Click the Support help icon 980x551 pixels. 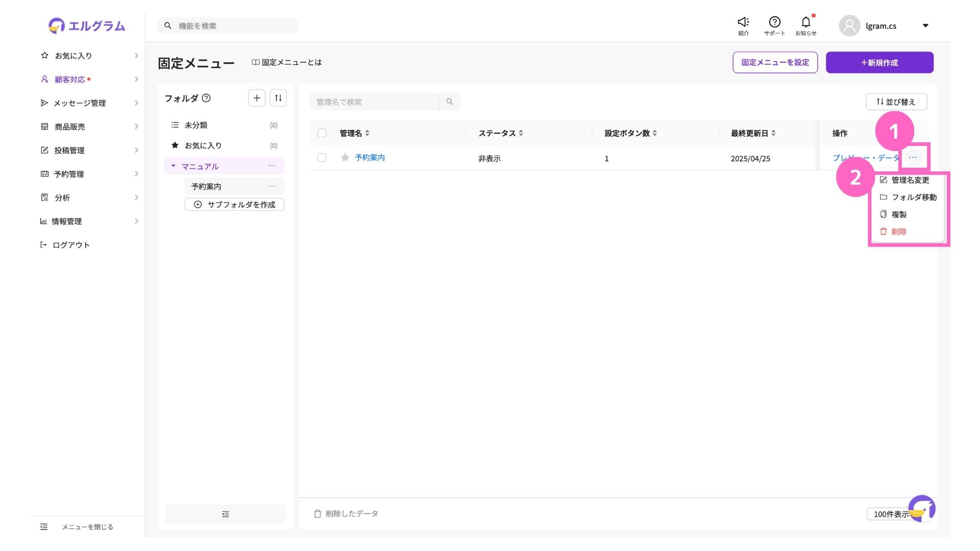pyautogui.click(x=774, y=22)
